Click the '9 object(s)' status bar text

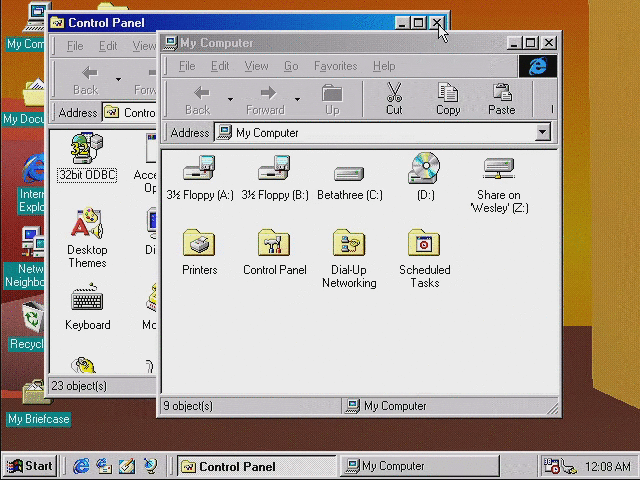coord(188,406)
